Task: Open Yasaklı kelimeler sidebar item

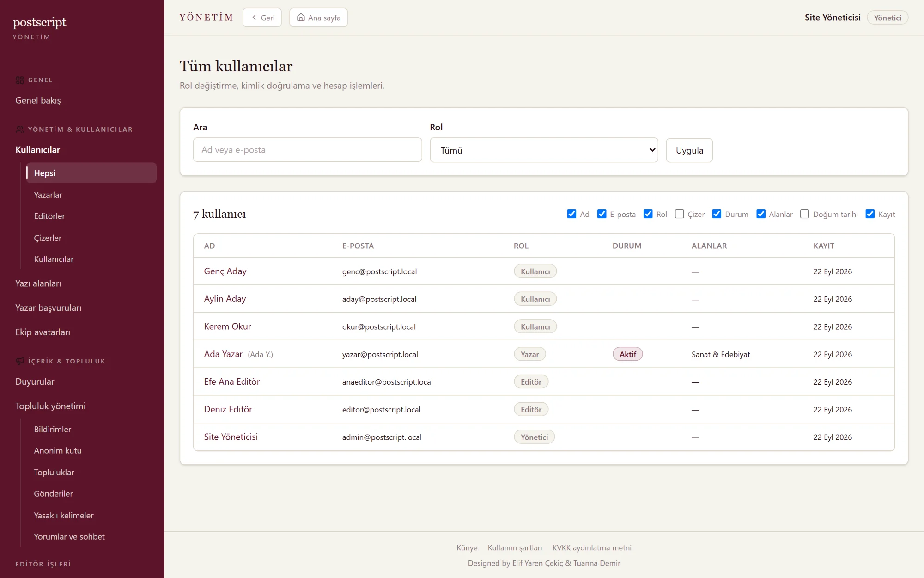Action: [x=64, y=516]
